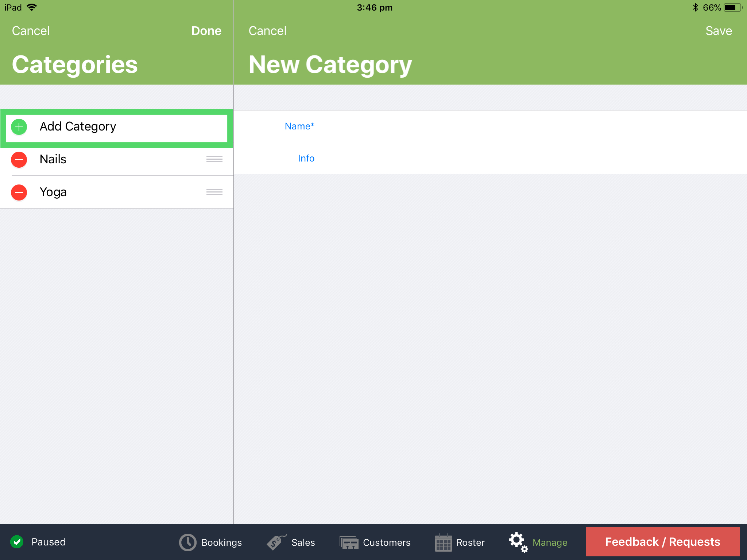The height and width of the screenshot is (560, 747).
Task: Open the Bookings tab label
Action: pyautogui.click(x=221, y=542)
